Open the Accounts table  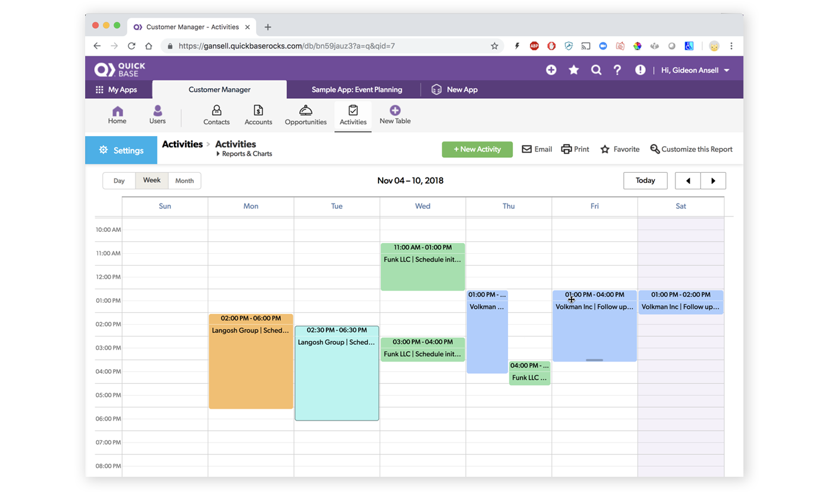click(x=258, y=116)
